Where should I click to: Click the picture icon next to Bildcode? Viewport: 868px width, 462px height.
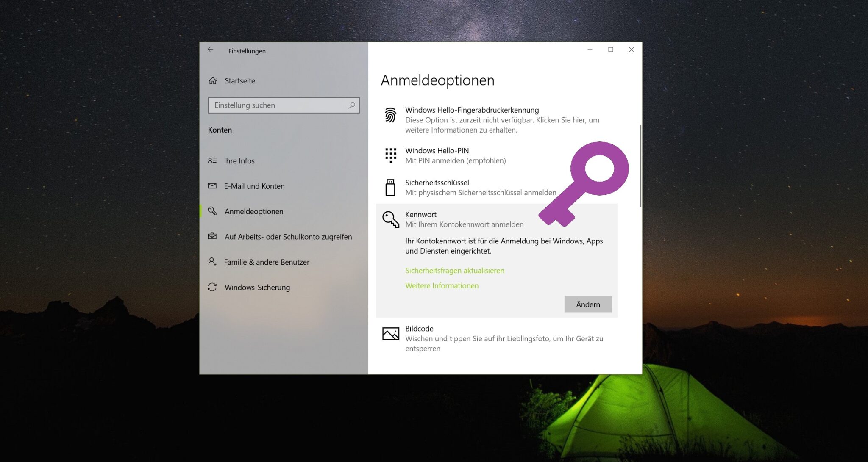(390, 333)
